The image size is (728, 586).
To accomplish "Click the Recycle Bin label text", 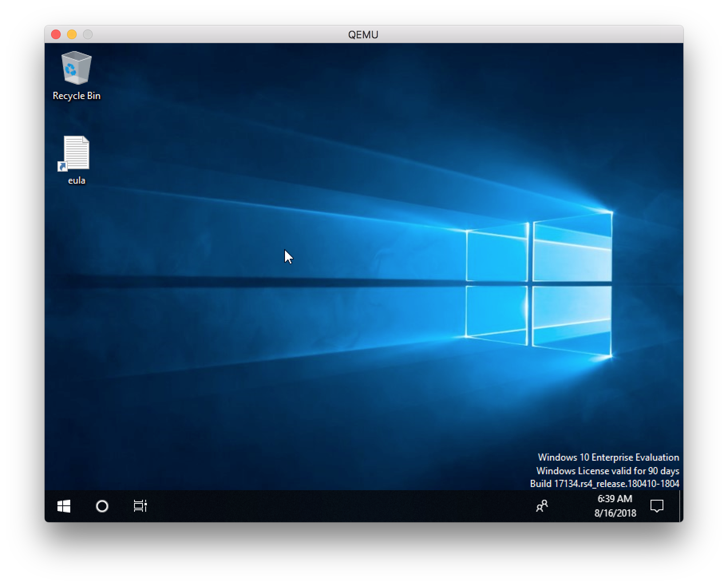I will point(76,95).
